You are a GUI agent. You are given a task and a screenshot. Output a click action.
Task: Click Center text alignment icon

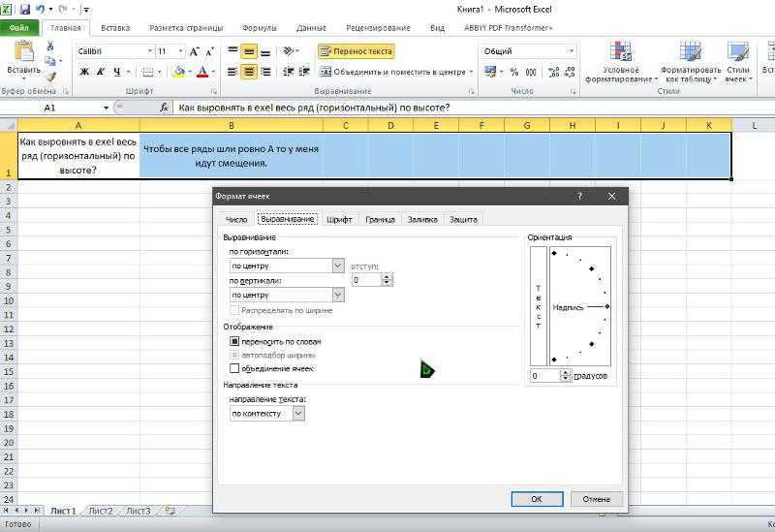(249, 72)
